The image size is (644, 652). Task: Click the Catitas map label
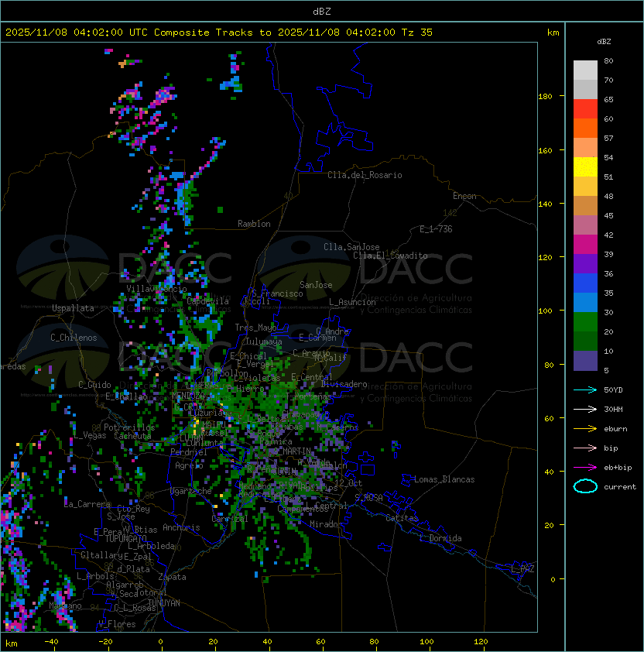402,518
